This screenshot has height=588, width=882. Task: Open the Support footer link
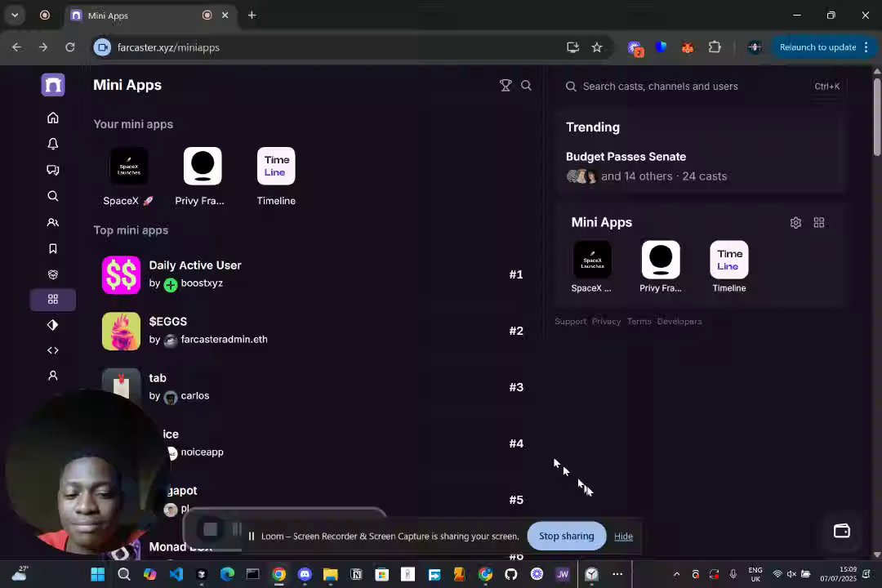click(570, 321)
